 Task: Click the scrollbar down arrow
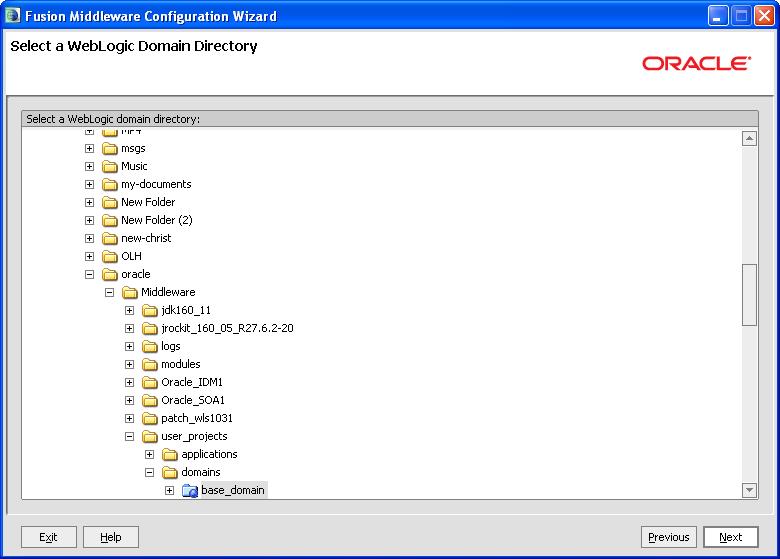tap(749, 490)
